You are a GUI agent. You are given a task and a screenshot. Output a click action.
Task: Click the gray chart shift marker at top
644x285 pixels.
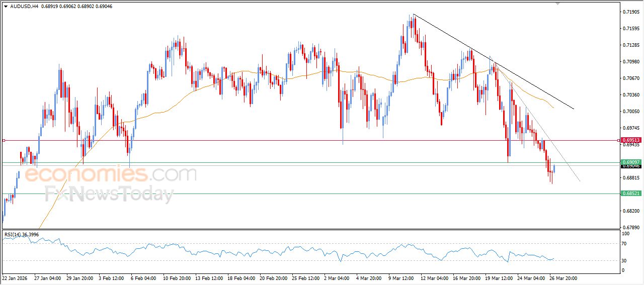557,3
